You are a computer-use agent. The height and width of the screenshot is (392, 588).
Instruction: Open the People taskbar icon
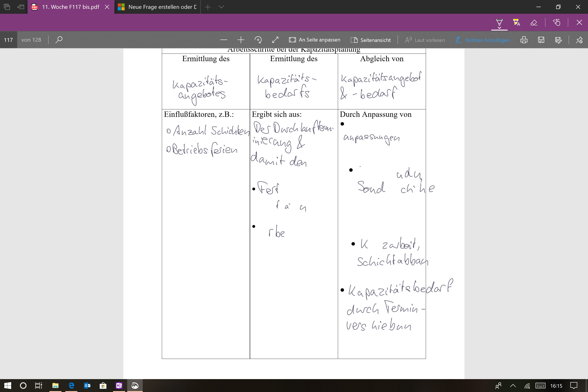pos(498,386)
